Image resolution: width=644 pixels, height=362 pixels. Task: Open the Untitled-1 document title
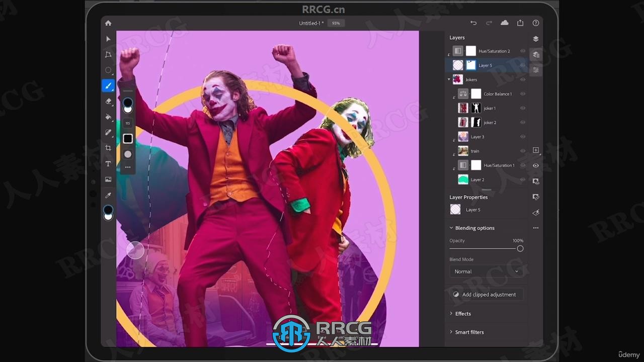pyautogui.click(x=311, y=23)
